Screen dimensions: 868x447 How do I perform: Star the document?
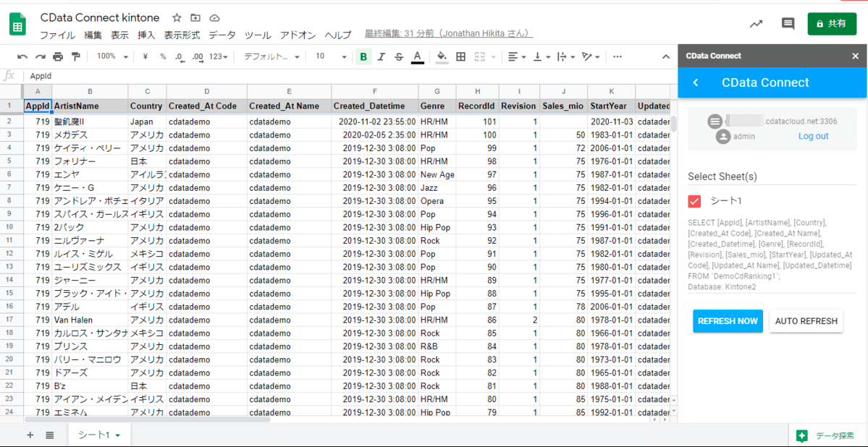pyautogui.click(x=177, y=17)
